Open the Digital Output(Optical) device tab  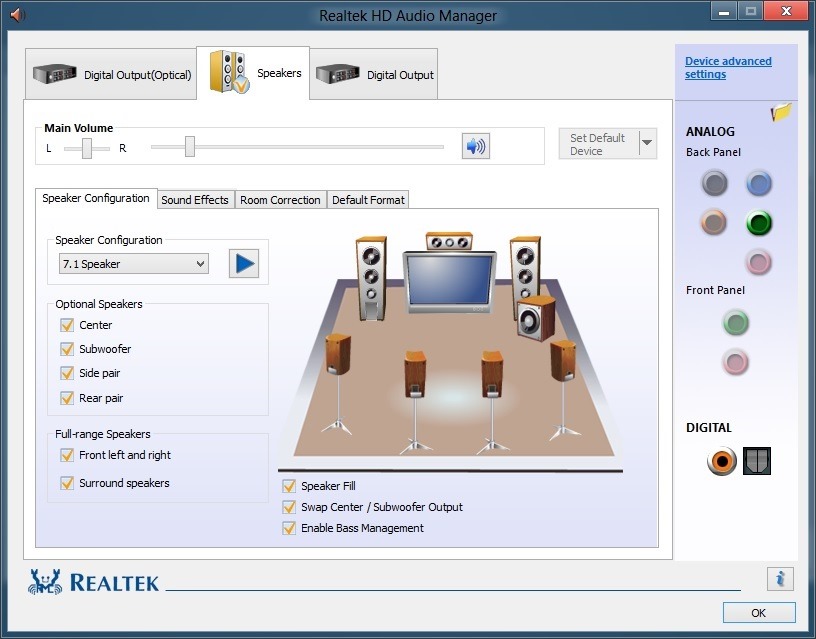click(110, 73)
